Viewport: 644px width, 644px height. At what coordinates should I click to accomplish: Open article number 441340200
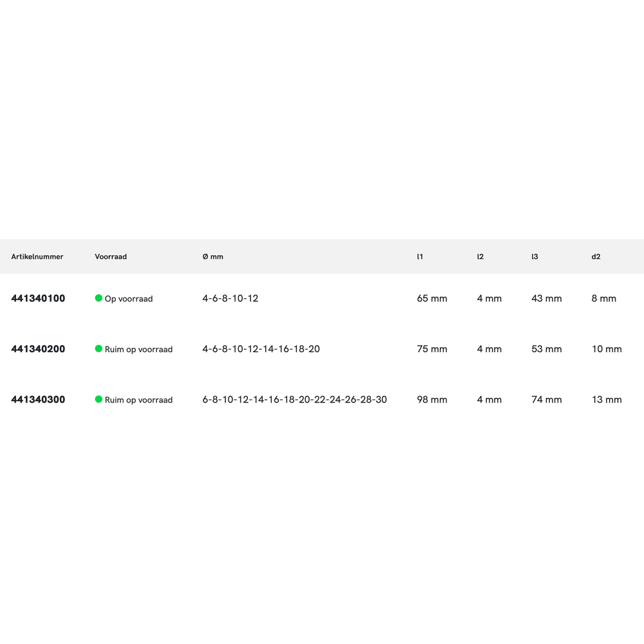coord(38,349)
